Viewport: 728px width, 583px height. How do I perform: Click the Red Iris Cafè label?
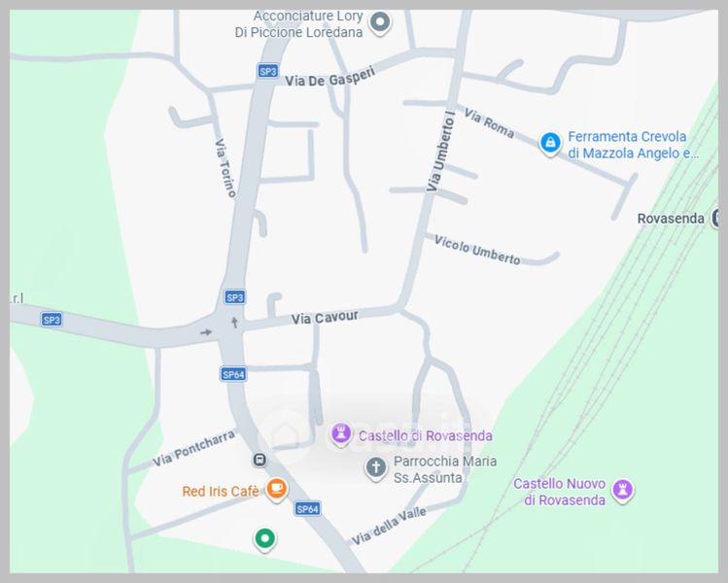pos(221,491)
